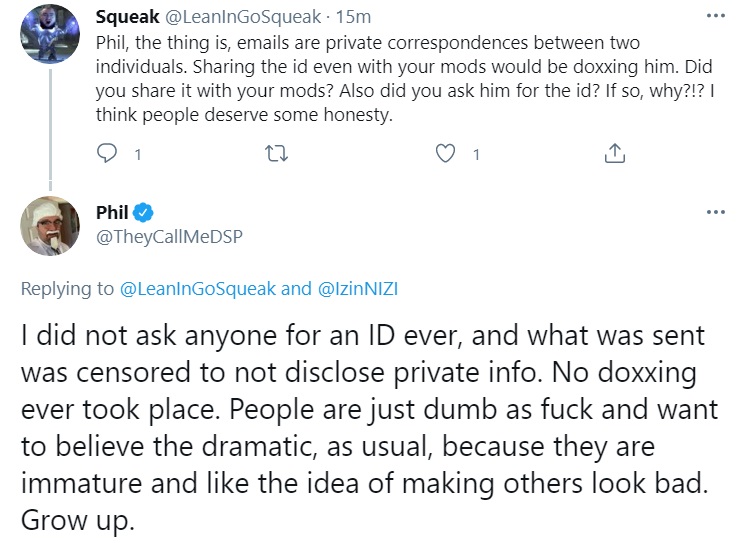Click @IzinNIZI in the Replying to line
This screenshot has height=543, width=745.
357,288
